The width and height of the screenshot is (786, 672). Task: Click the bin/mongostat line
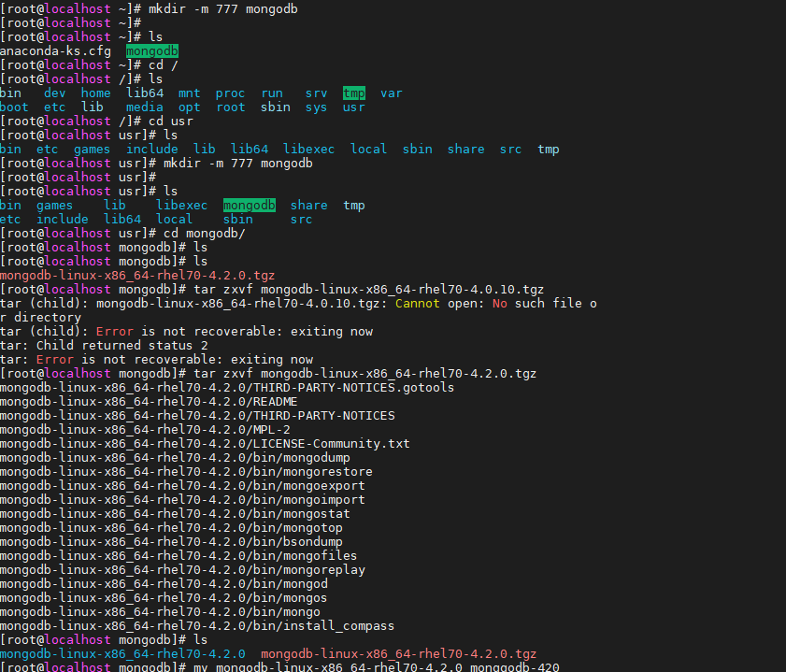pos(175,514)
